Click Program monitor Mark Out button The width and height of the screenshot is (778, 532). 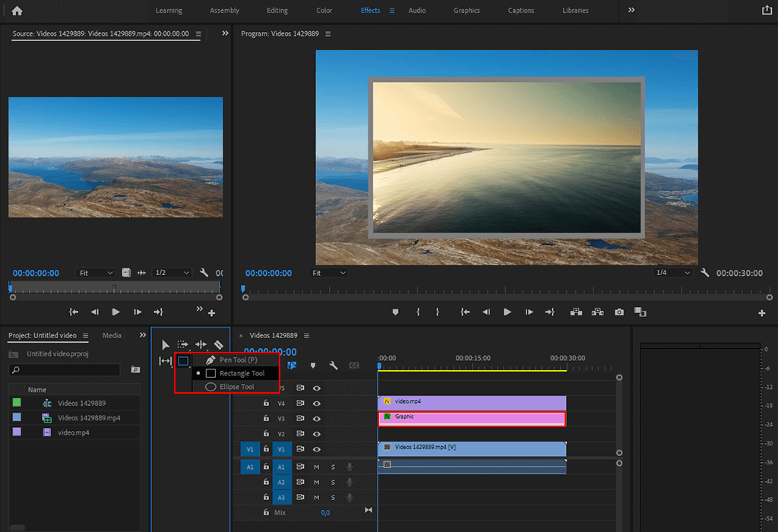(x=437, y=312)
